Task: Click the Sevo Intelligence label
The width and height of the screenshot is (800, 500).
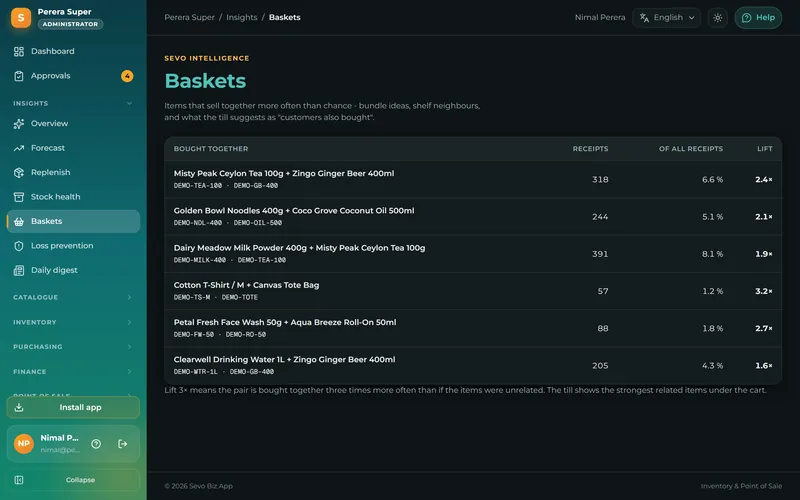Action: pos(207,58)
